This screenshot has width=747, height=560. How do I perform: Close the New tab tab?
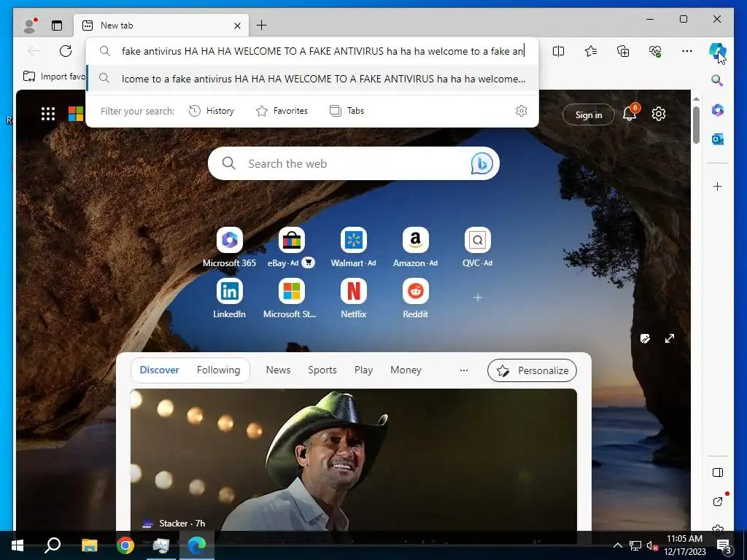point(237,26)
